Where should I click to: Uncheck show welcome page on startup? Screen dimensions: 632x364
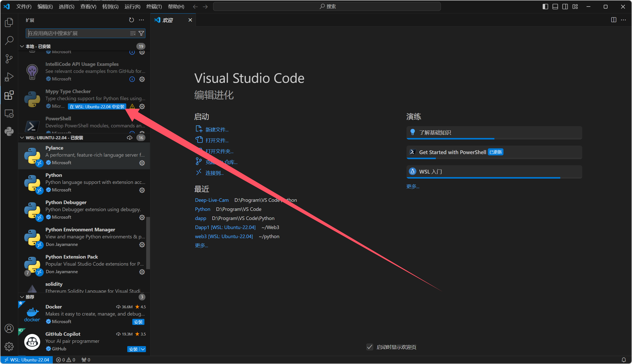370,347
